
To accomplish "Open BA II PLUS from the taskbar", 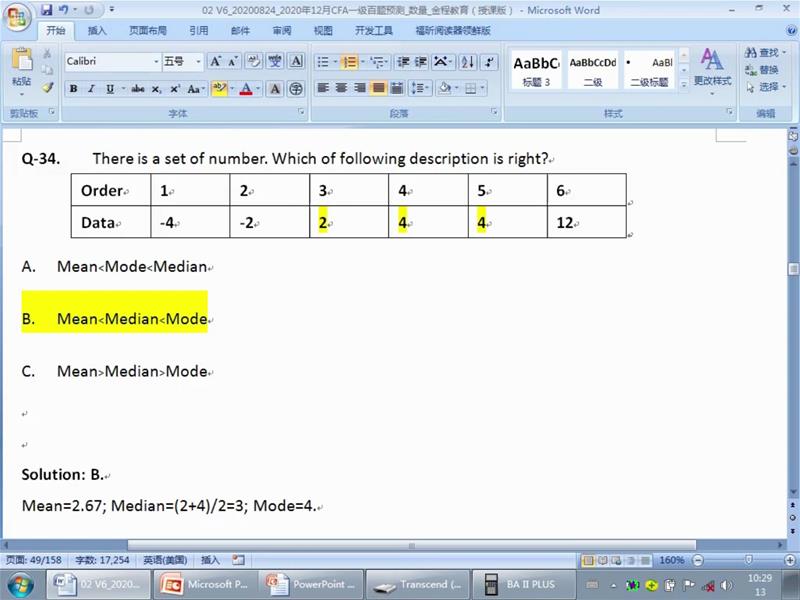I will 523,584.
